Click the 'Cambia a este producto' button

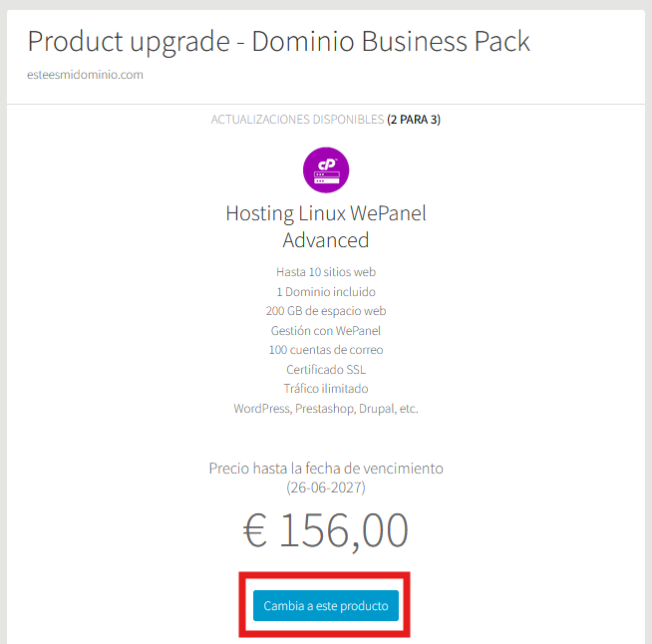click(326, 605)
